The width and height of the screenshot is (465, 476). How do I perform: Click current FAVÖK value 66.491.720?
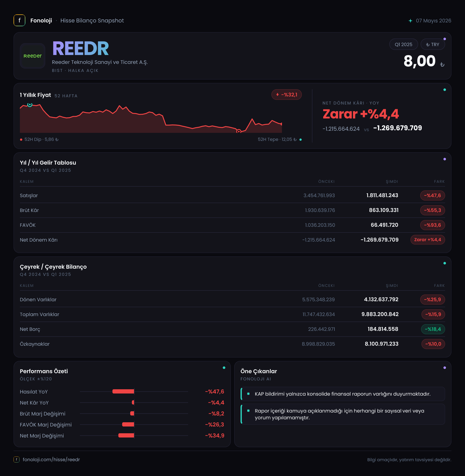click(384, 225)
